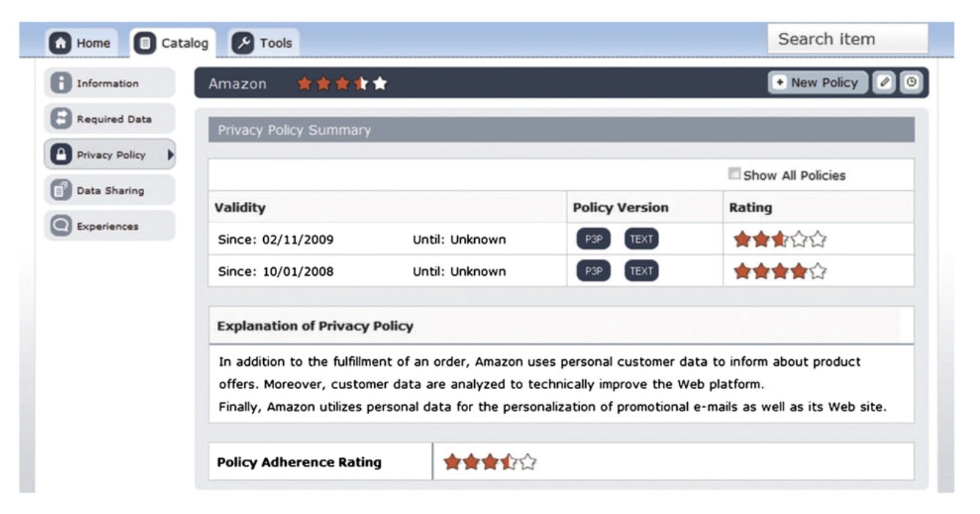Open the Tools tab
The image size is (980, 514).
tap(264, 43)
